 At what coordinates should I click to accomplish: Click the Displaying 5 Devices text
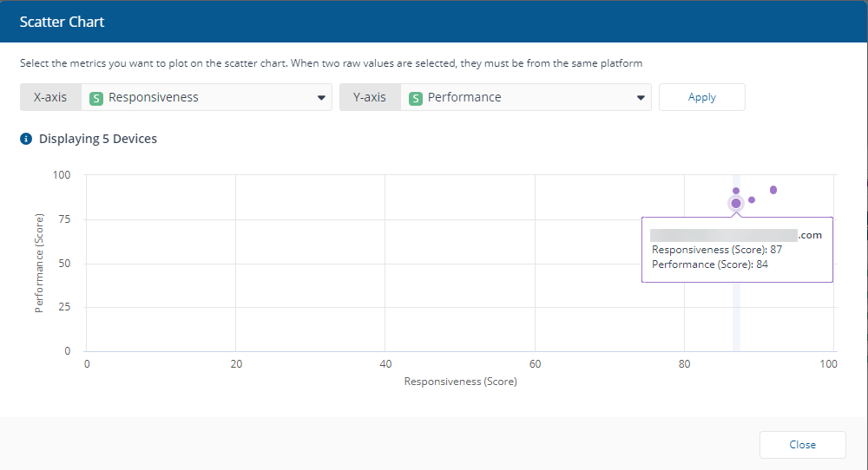98,139
